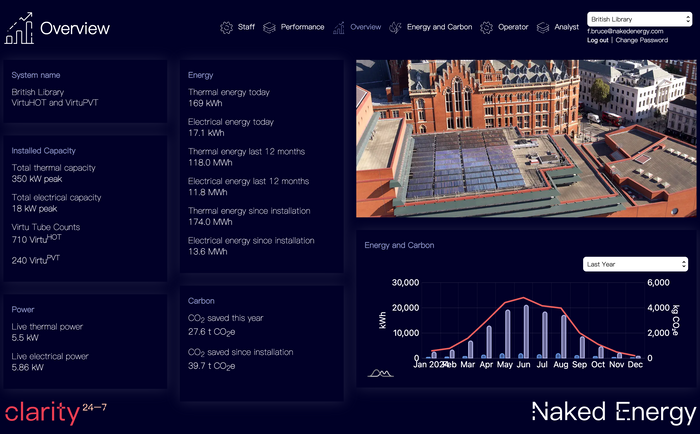
Task: Click the Thermal energy today label
Action: coord(229,92)
